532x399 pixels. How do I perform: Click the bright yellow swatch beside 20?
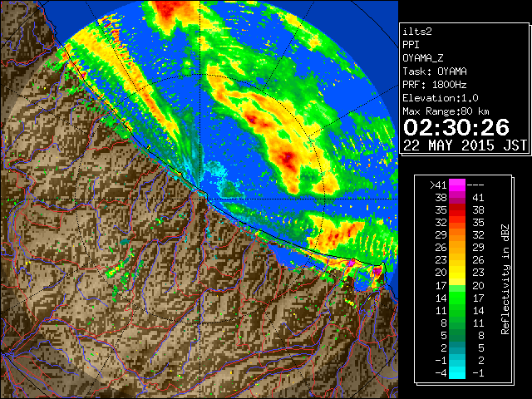pyautogui.click(x=457, y=273)
